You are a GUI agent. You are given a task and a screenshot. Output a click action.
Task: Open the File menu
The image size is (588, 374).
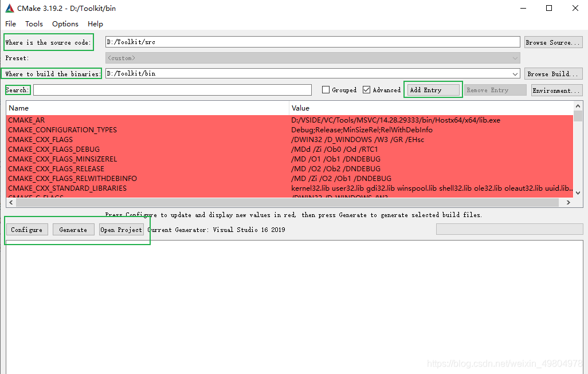click(x=10, y=24)
